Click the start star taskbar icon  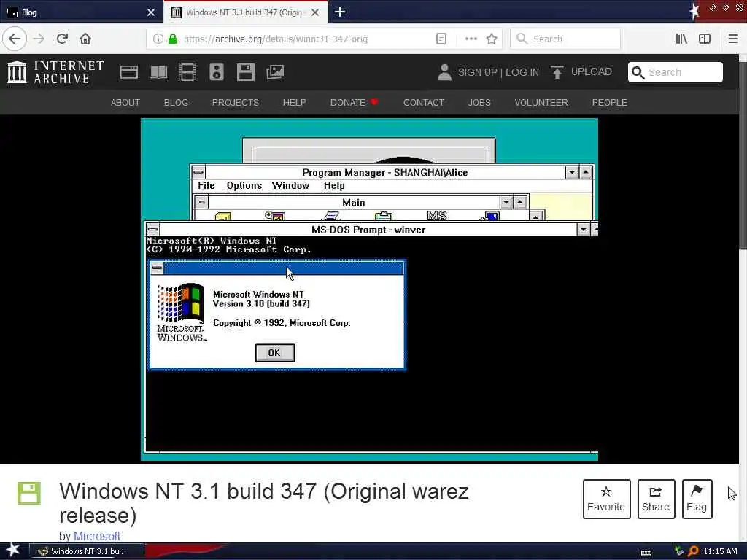coord(13,551)
